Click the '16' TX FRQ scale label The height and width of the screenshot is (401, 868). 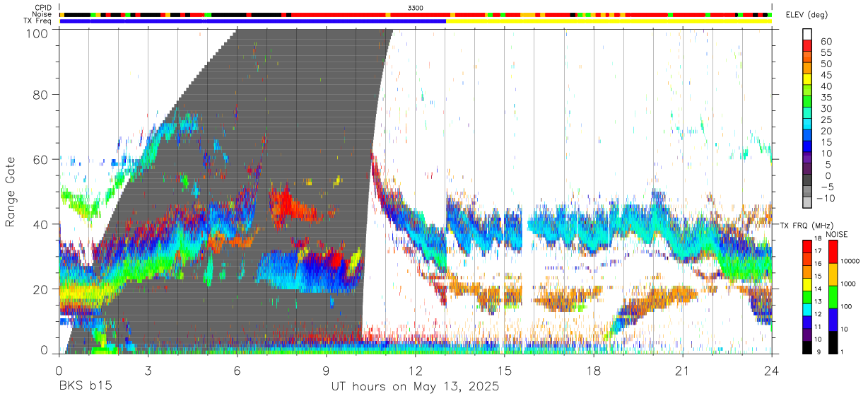pos(817,263)
